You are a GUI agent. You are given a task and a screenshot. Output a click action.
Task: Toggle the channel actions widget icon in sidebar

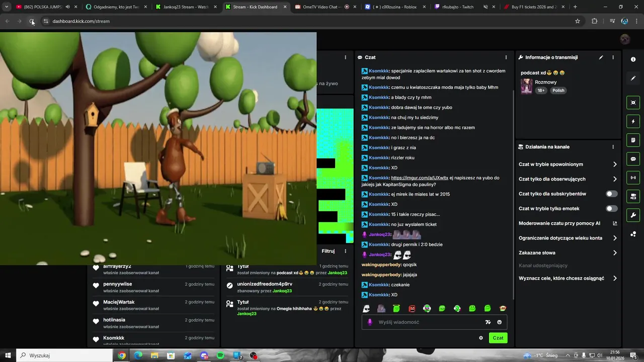coord(633,196)
